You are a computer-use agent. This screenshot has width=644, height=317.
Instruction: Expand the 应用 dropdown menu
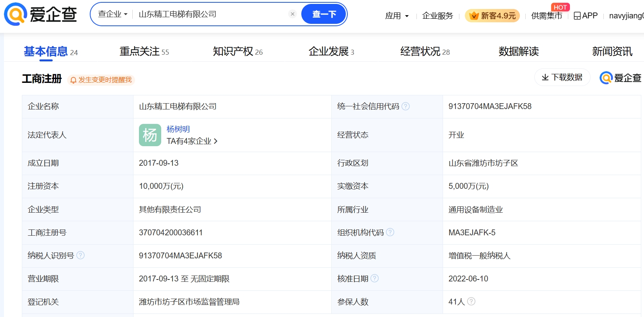tap(397, 16)
